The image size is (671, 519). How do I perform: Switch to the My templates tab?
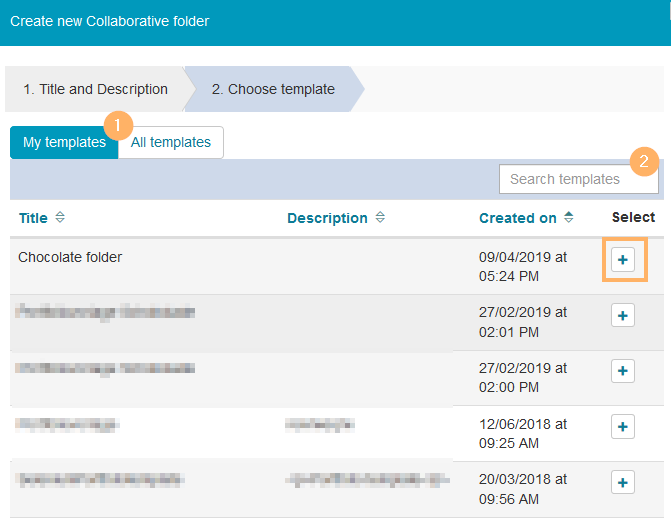pyautogui.click(x=63, y=142)
